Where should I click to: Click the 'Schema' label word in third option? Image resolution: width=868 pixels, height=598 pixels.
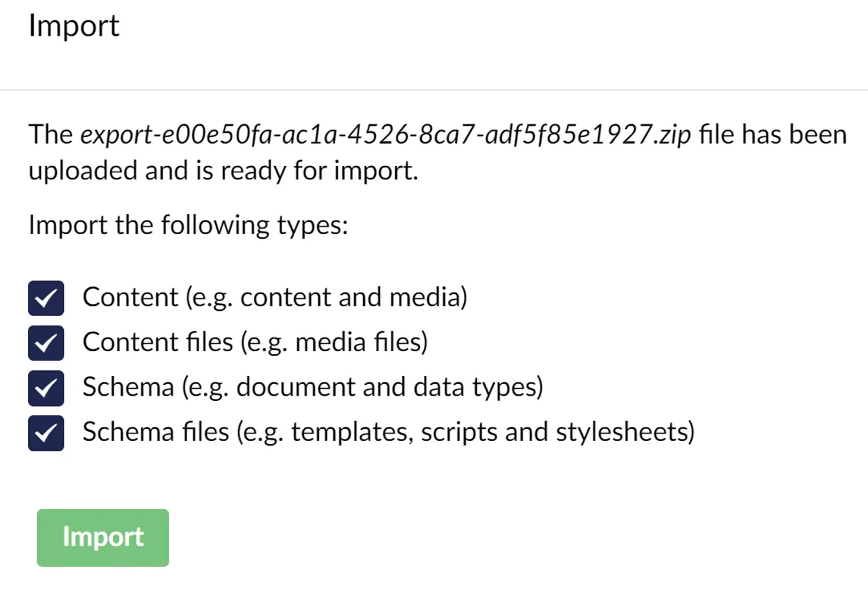128,387
